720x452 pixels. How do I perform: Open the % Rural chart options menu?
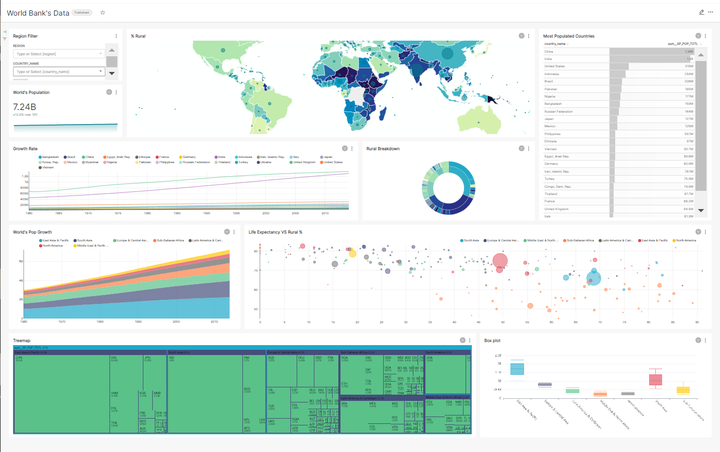pyautogui.click(x=529, y=36)
